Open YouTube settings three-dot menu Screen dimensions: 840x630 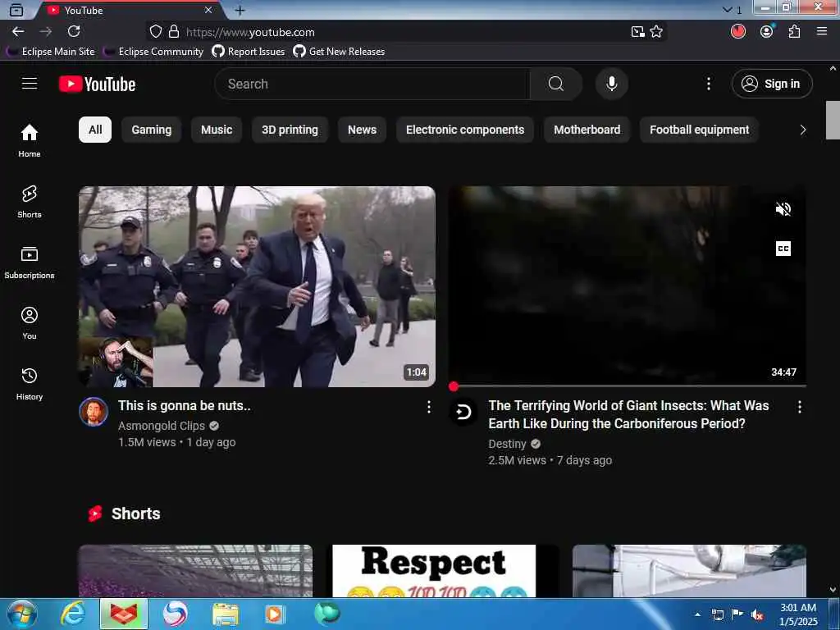[708, 84]
